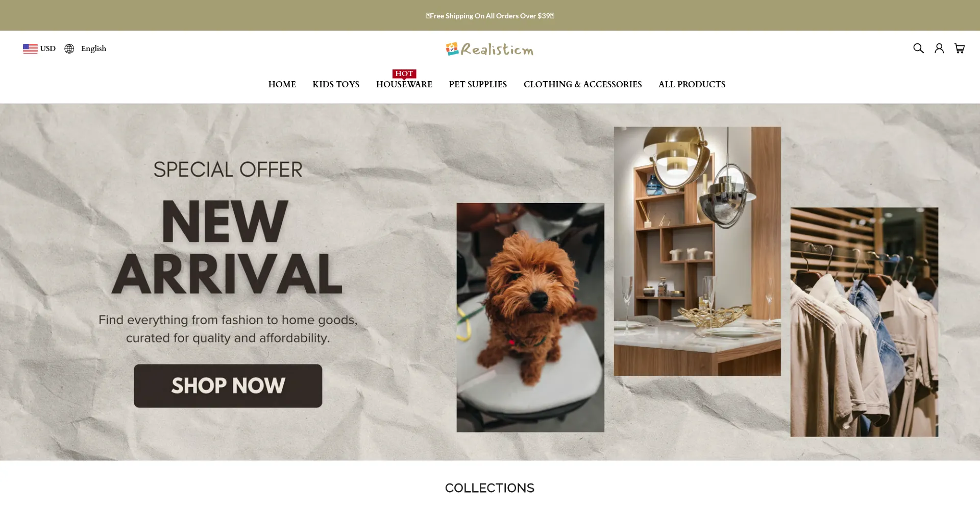Viewport: 980px width, 507px height.
Task: Select PET SUPPLIES in navigation
Action: [478, 84]
